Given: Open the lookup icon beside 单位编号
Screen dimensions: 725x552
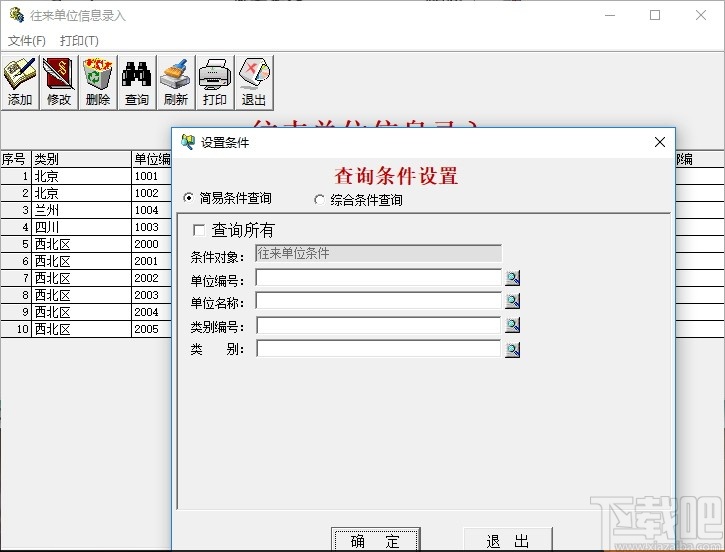Looking at the screenshot, I should click(512, 278).
